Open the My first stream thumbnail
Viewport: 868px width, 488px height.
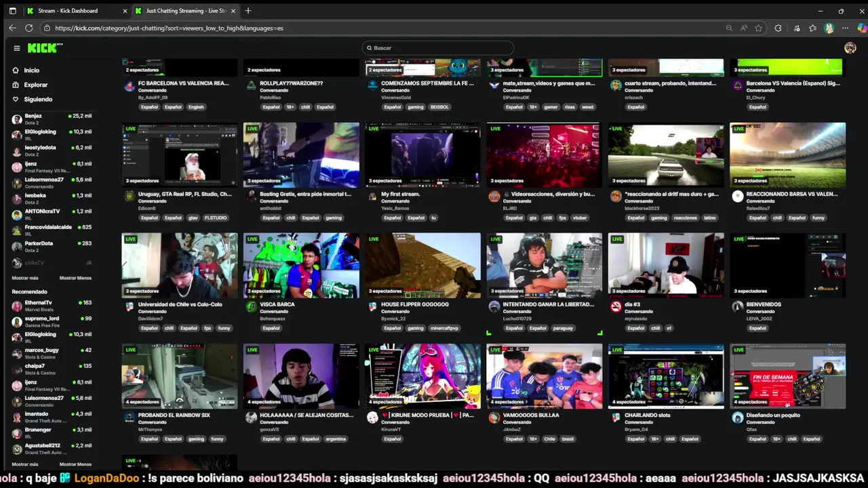click(422, 155)
